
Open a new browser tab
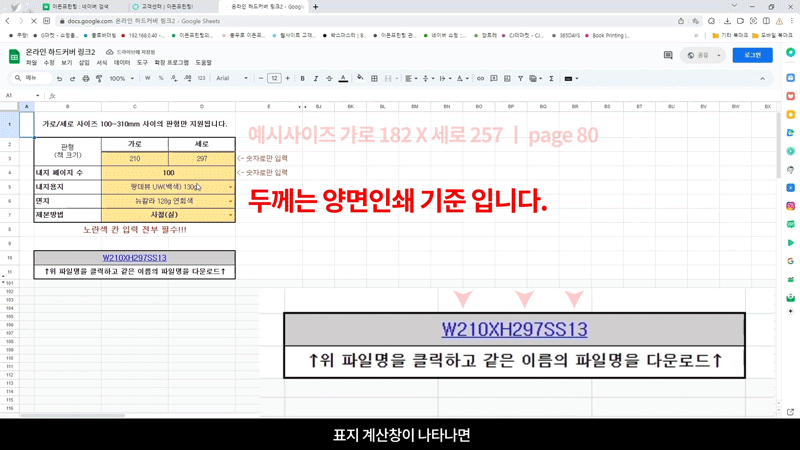pyautogui.click(x=315, y=7)
